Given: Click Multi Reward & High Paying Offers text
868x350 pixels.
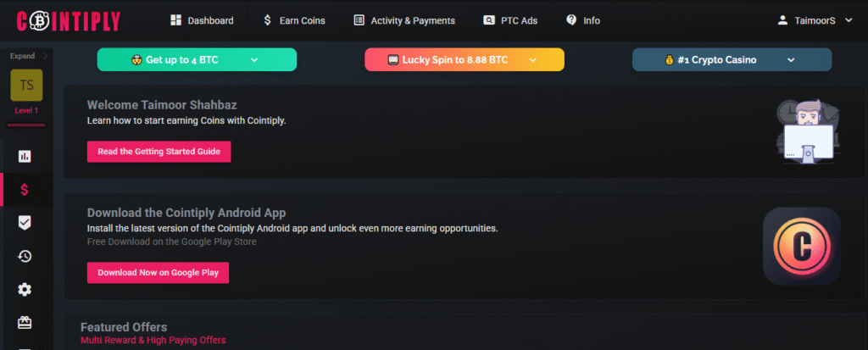Looking at the screenshot, I should pos(153,340).
